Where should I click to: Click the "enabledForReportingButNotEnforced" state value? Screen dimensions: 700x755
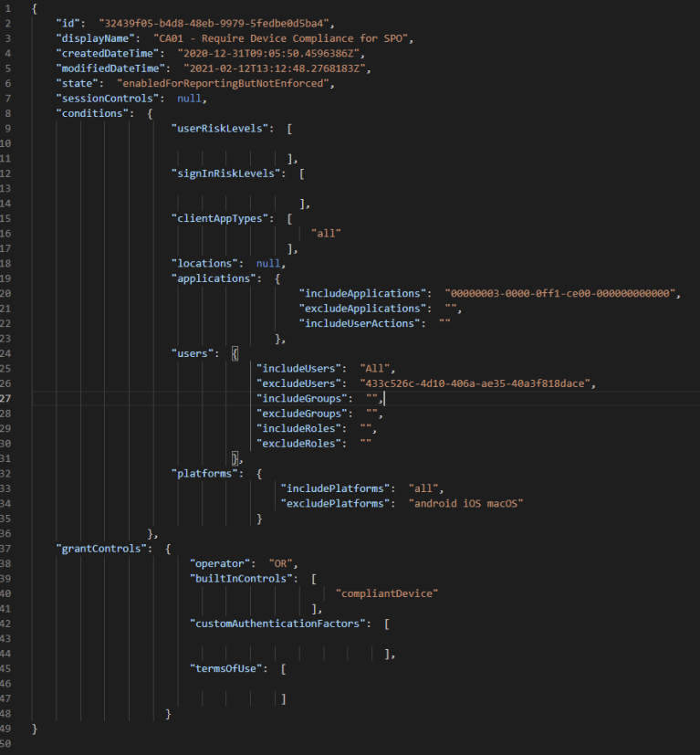click(x=226, y=83)
